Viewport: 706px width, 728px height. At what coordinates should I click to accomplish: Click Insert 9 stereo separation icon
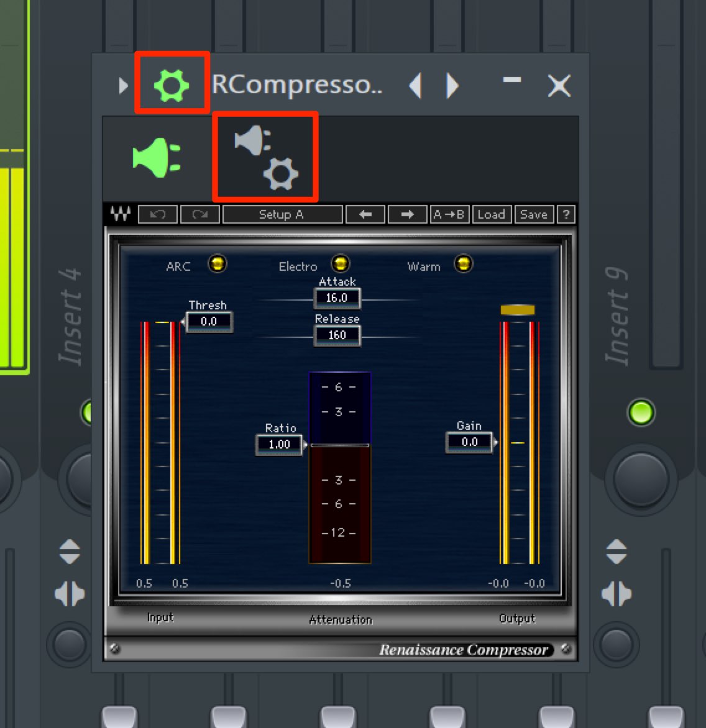tap(617, 594)
